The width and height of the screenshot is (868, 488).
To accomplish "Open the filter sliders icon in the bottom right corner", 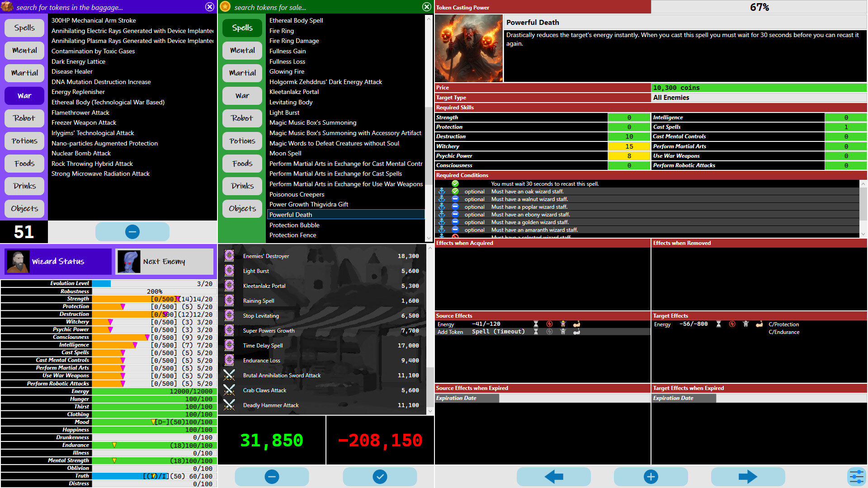I will pos(856,476).
